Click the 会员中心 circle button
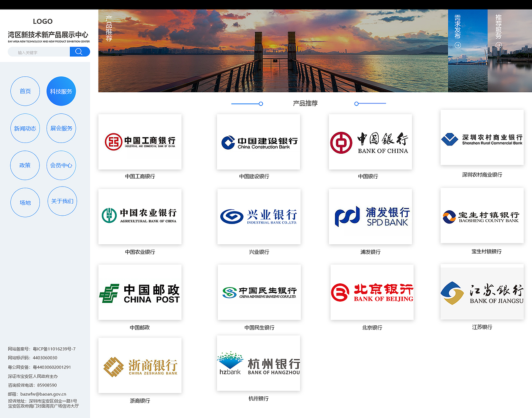The height and width of the screenshot is (418, 532). click(x=61, y=165)
